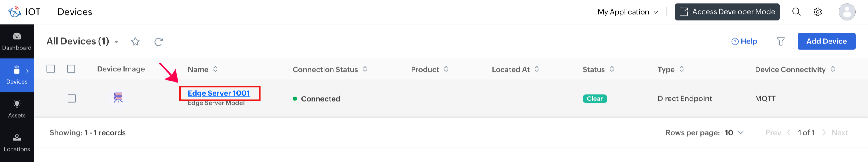Expand the All Devices view dropdown

[116, 42]
